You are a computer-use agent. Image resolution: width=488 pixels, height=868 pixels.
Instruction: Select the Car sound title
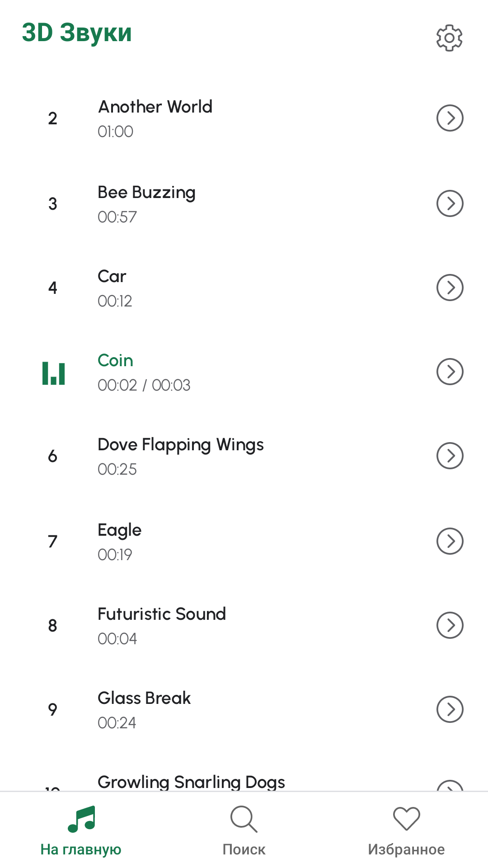click(x=112, y=277)
